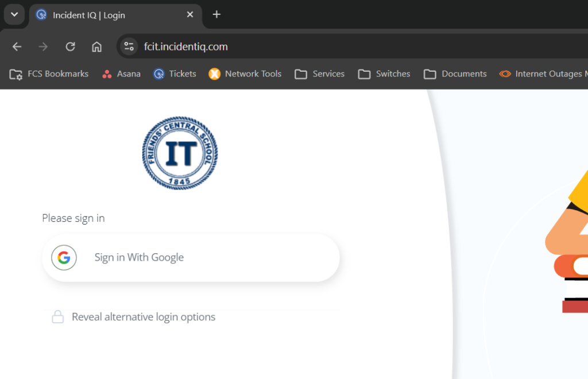Click the padlock icon beside alternative login
588x379 pixels.
pyautogui.click(x=58, y=317)
